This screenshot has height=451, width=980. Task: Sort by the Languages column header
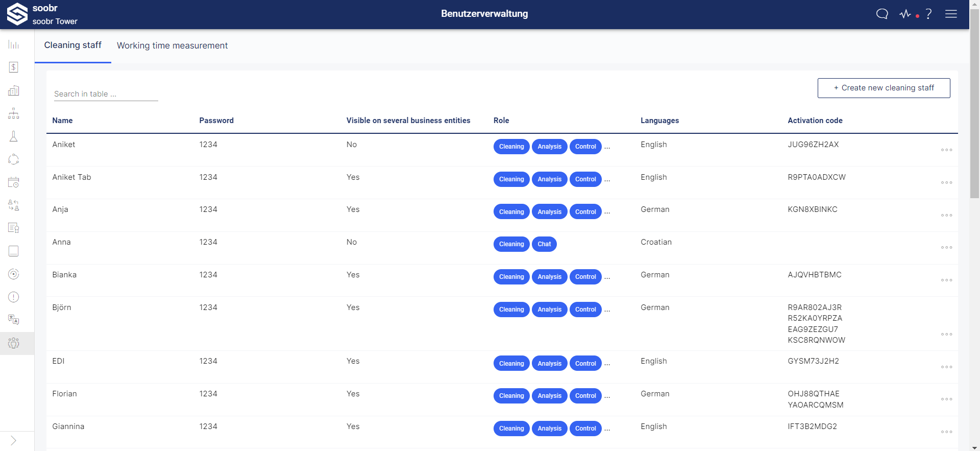point(659,121)
